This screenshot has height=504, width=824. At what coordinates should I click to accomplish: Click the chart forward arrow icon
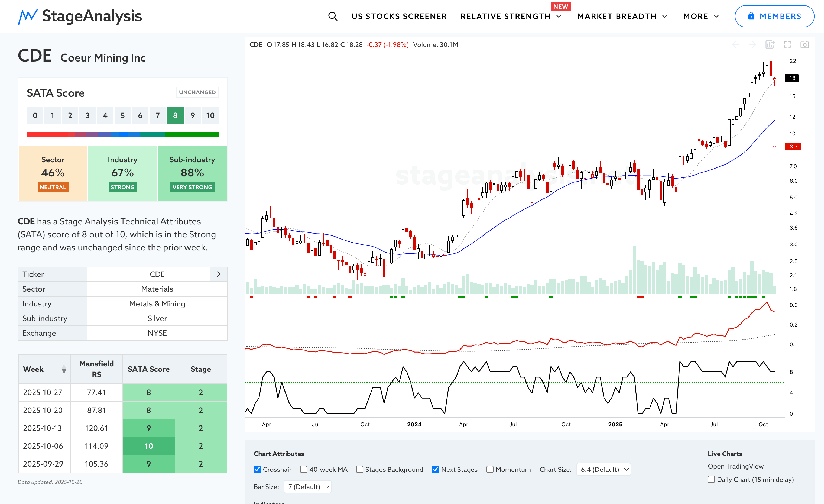pyautogui.click(x=752, y=44)
